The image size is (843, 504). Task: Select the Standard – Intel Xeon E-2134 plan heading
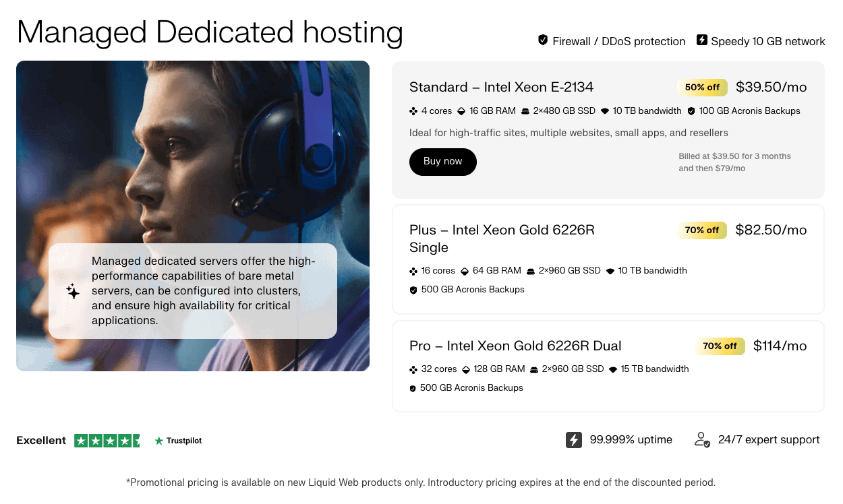501,87
